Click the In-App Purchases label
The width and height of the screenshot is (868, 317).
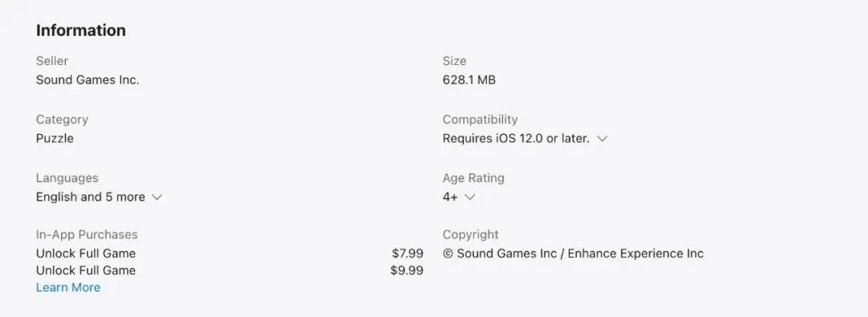click(87, 234)
